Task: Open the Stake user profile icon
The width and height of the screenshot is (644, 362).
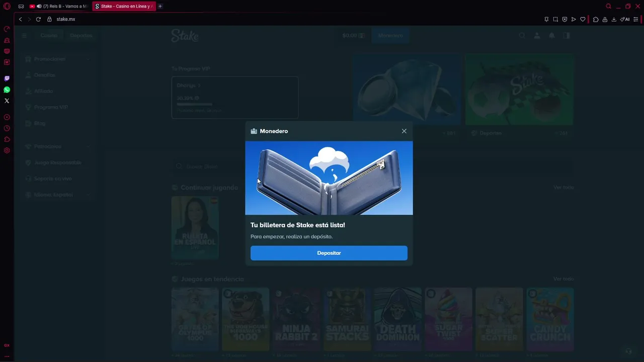Action: pos(537,36)
